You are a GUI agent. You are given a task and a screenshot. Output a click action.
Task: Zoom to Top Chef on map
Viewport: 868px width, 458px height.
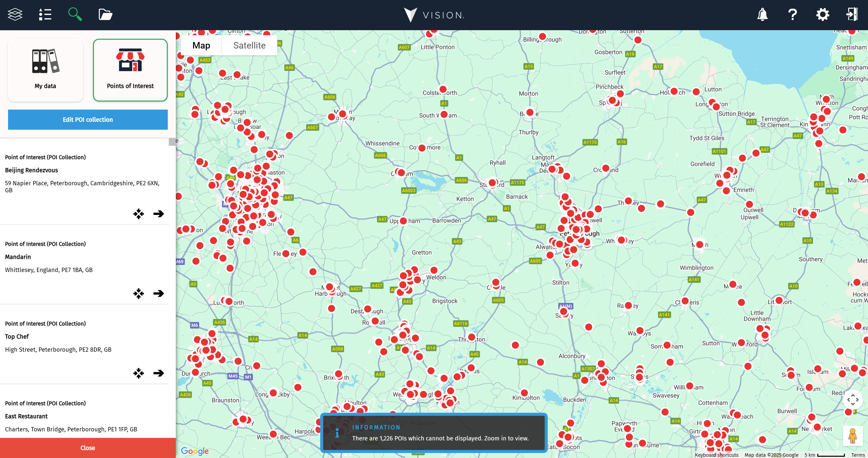(x=138, y=373)
